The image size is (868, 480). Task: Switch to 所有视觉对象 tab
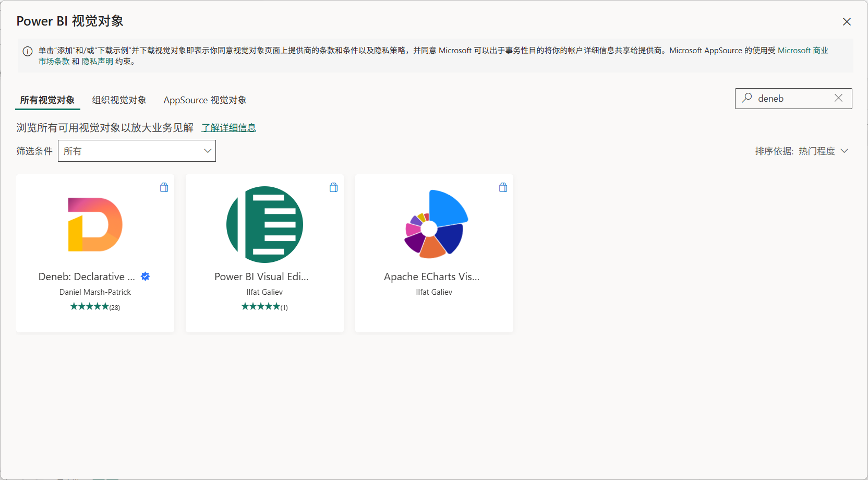(x=47, y=100)
